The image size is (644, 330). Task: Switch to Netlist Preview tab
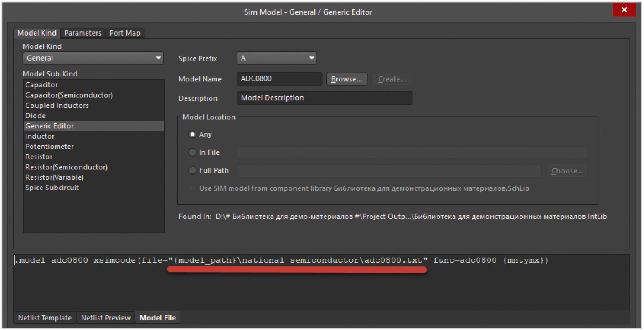106,318
